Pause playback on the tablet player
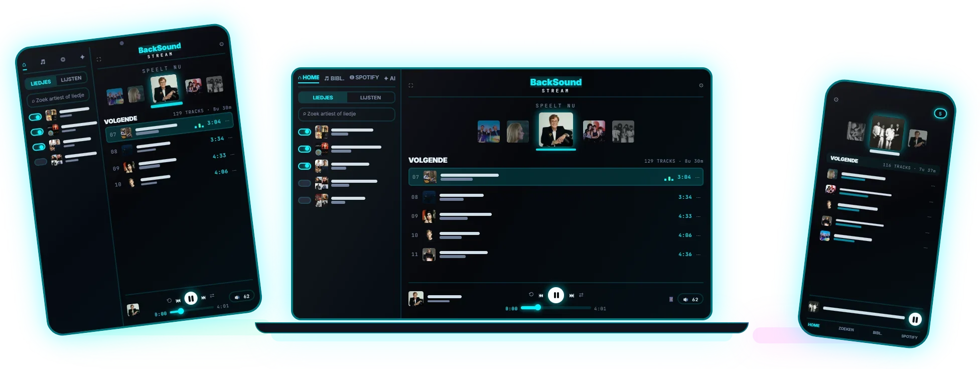Screen dimensions: 980x369 click(x=191, y=298)
